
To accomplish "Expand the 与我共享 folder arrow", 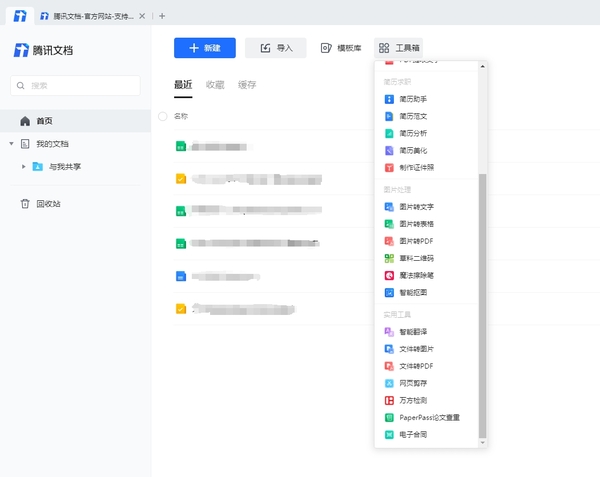I will [x=23, y=166].
